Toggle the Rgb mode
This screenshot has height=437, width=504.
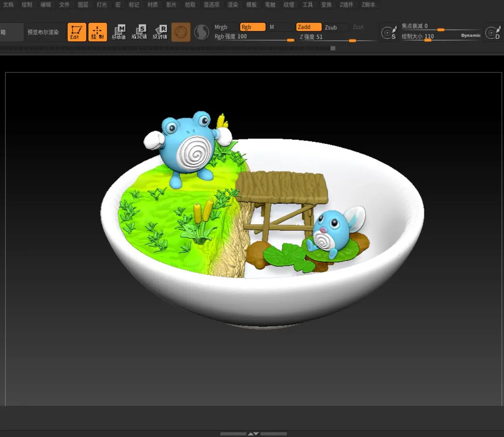pos(252,27)
